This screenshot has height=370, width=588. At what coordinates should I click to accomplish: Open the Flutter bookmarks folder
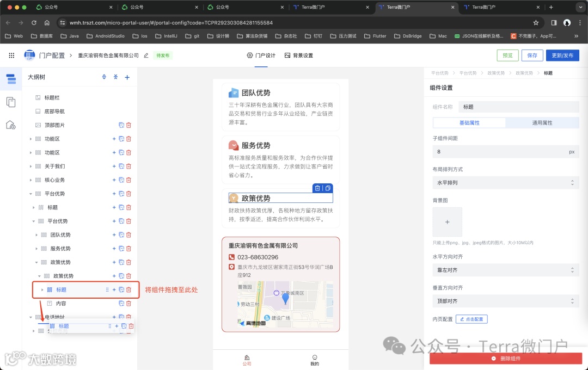click(375, 36)
